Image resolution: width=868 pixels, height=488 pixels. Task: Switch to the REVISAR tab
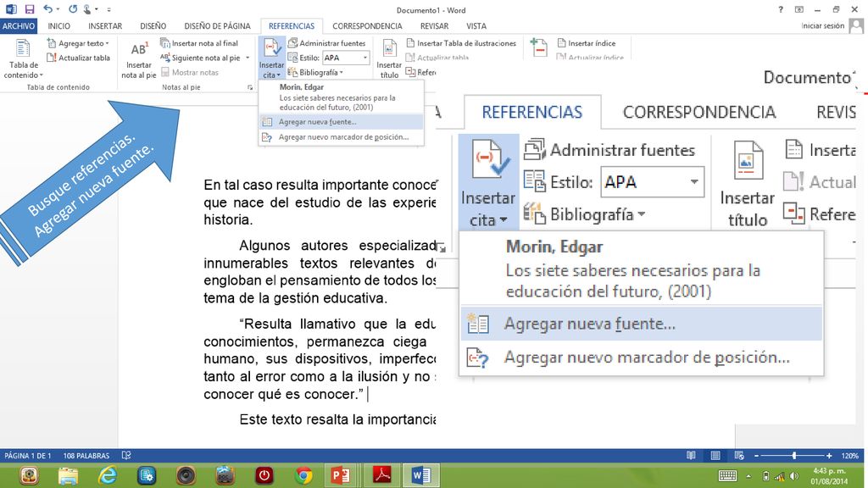(x=434, y=26)
